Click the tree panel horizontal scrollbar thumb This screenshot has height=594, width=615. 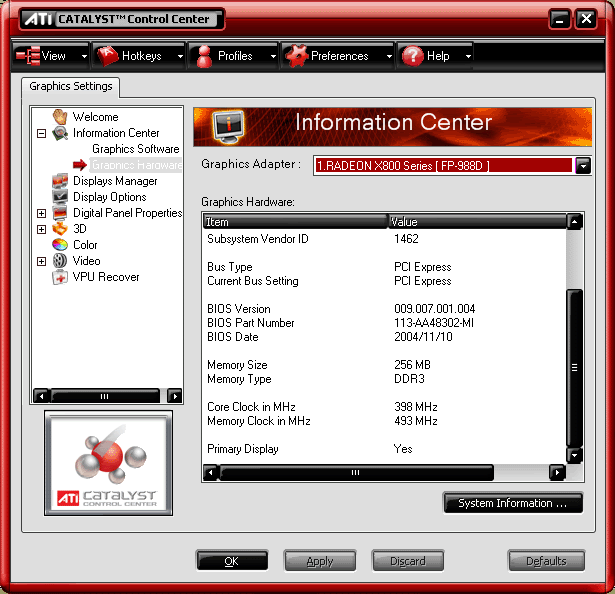(105, 396)
